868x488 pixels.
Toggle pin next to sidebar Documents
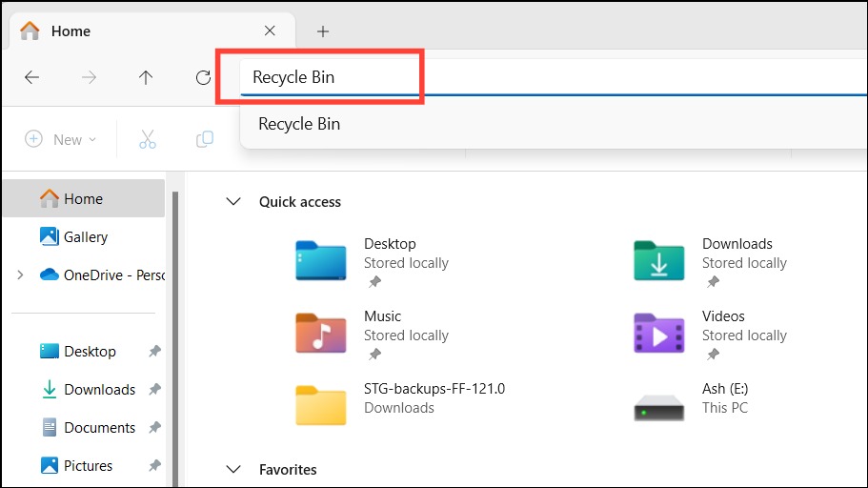point(155,428)
